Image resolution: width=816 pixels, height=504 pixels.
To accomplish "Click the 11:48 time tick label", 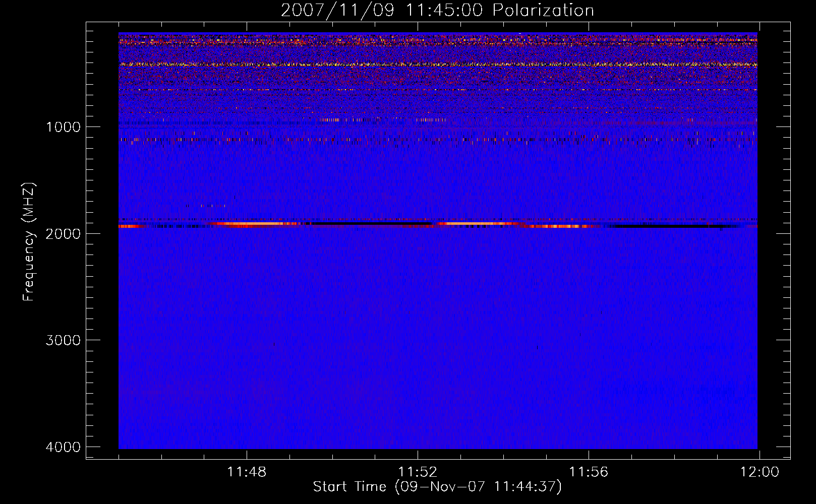I will click(247, 472).
